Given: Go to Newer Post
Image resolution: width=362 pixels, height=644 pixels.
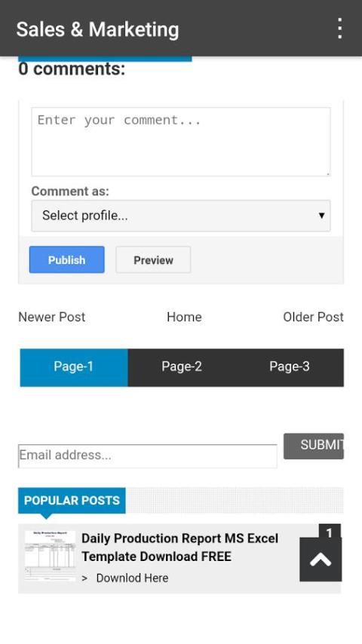Looking at the screenshot, I should click(x=52, y=317).
